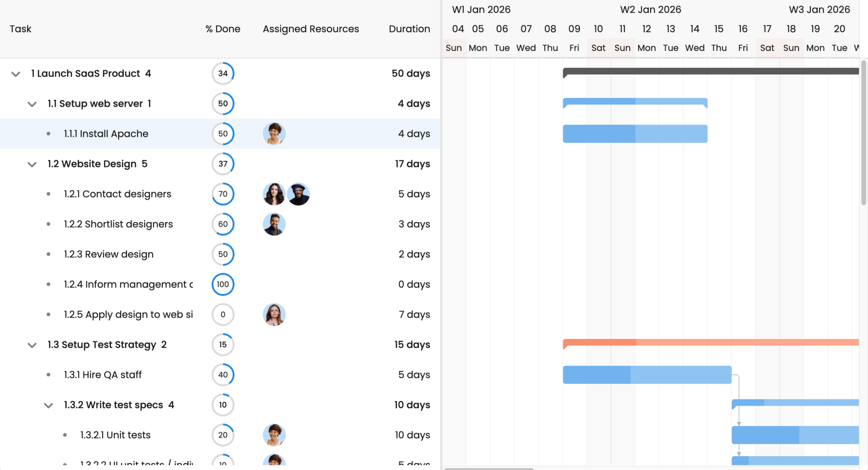Collapse the Setup web server group
This screenshot has height=470, width=868.
click(x=32, y=104)
